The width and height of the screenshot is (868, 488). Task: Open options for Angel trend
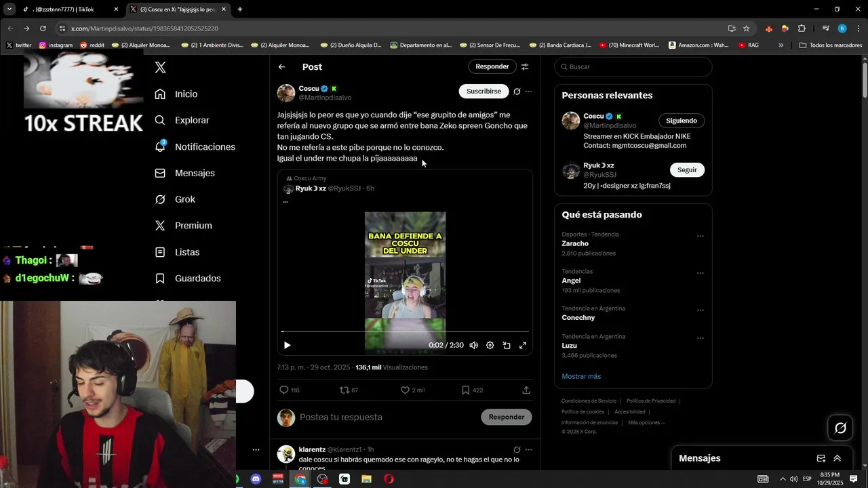pyautogui.click(x=701, y=274)
